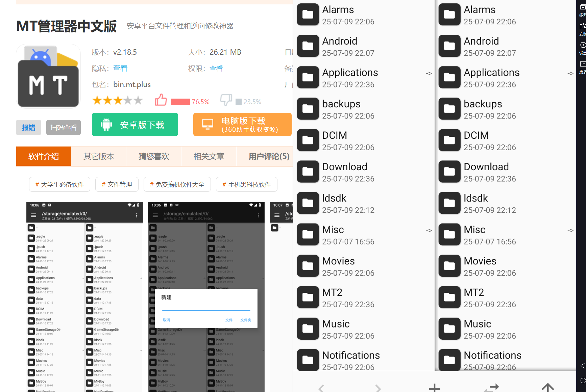Click the 查看 link next to 隐私
Screen dimensions: 586x392
click(120, 69)
